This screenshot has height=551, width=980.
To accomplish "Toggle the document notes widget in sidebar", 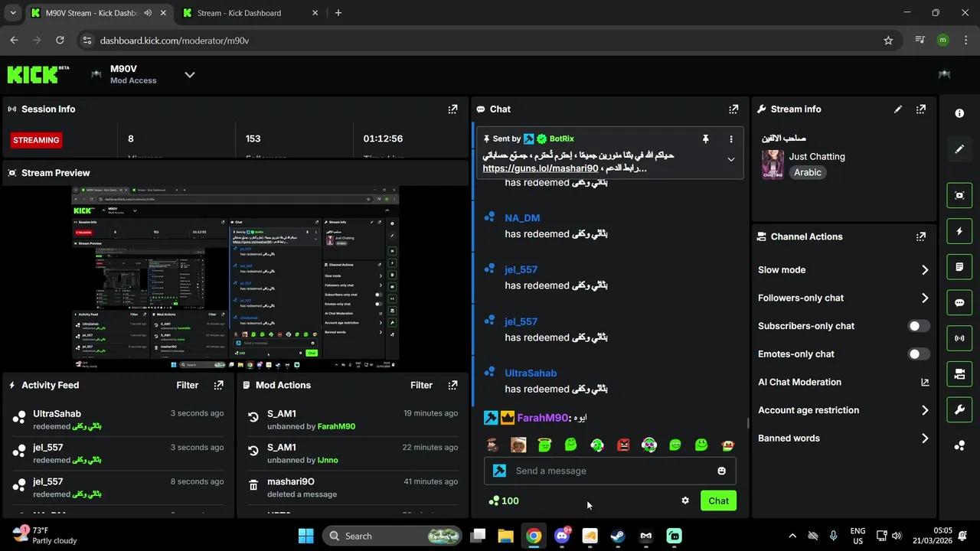I will [x=959, y=267].
